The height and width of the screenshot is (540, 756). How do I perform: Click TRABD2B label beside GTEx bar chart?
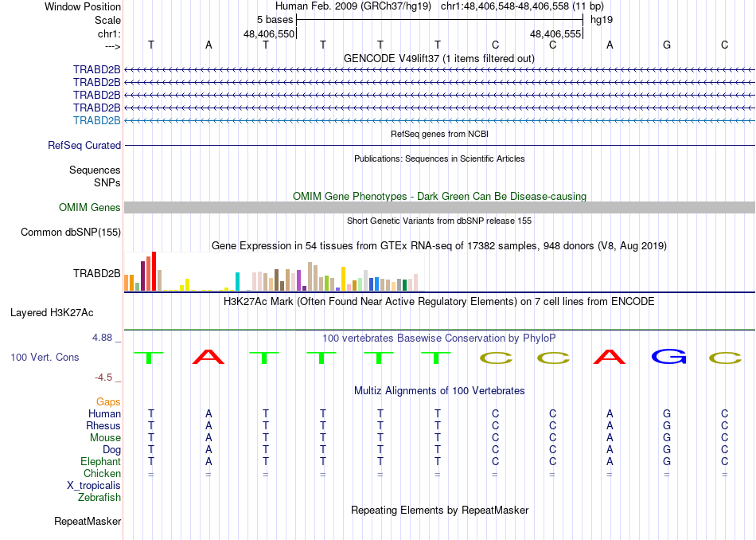pos(96,274)
